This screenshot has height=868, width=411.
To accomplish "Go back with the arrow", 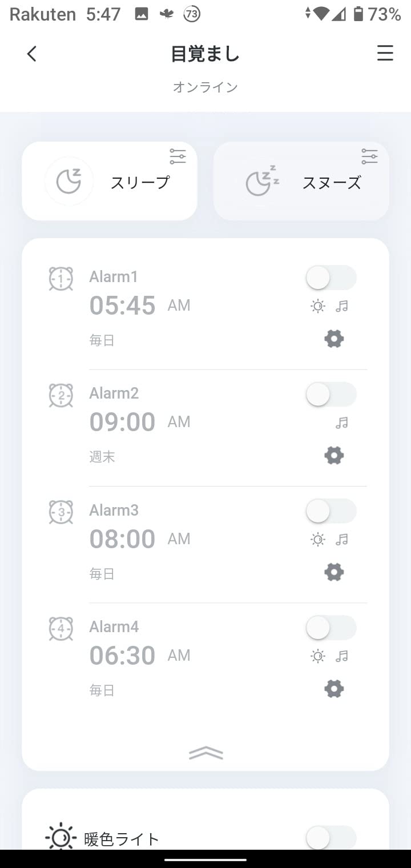I will (x=32, y=54).
